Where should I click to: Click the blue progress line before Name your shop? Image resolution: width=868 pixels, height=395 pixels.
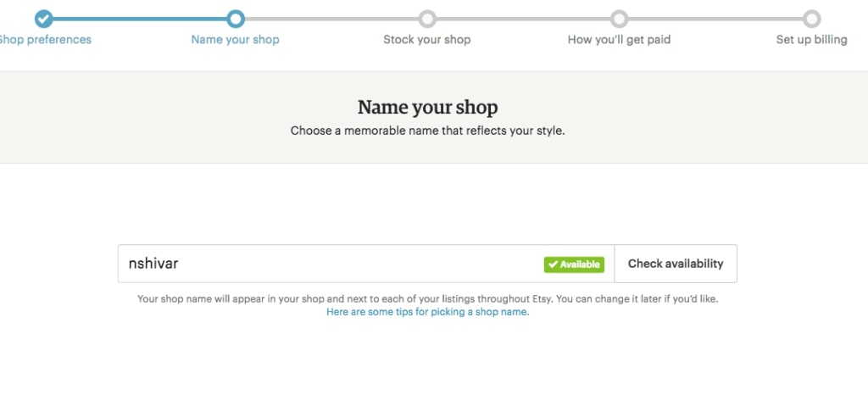(x=140, y=19)
